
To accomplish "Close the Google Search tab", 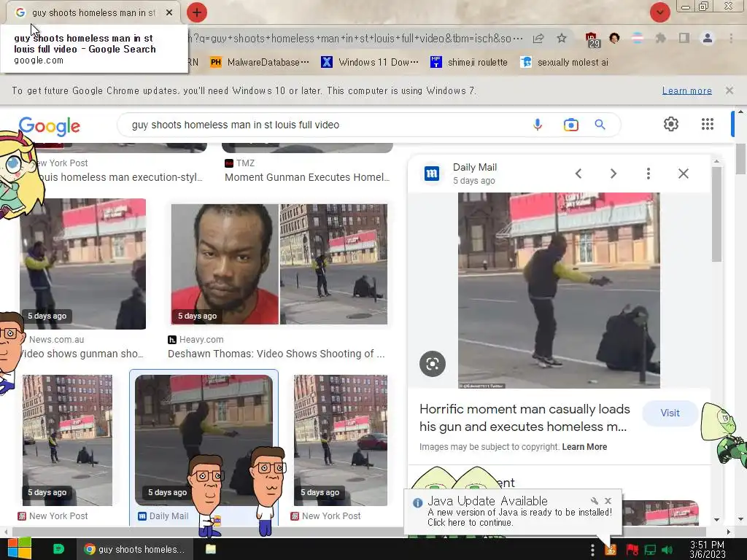I will coord(169,12).
